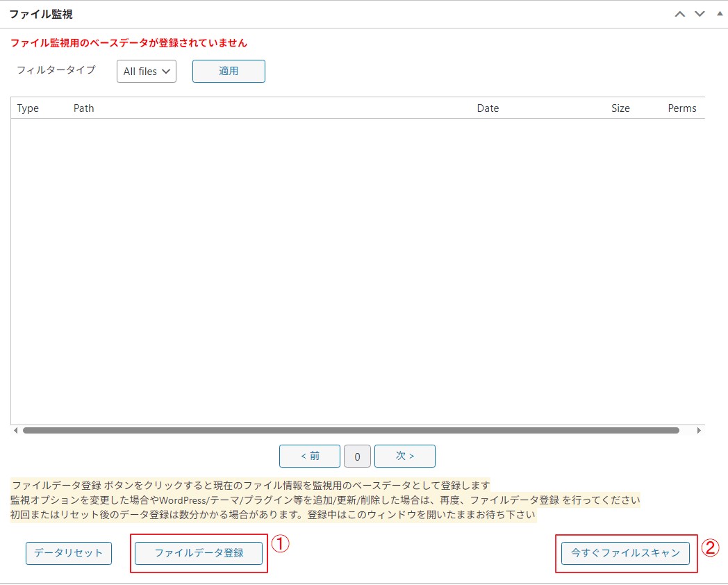The image size is (728, 585).
Task: Click the move panel down arrow
Action: pyautogui.click(x=700, y=15)
